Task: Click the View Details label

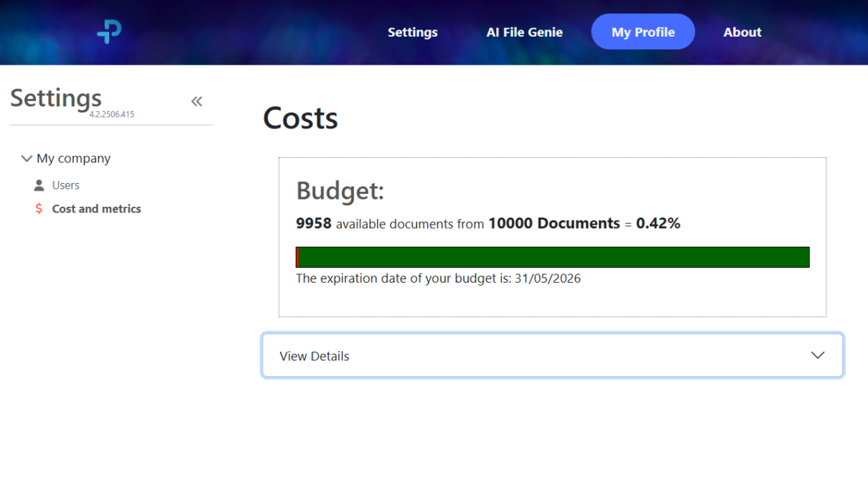Action: 314,356
